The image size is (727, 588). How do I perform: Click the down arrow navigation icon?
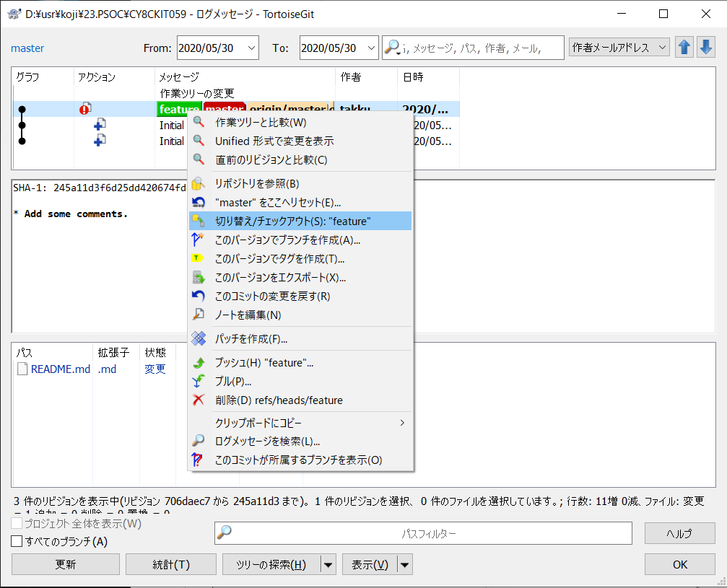(x=705, y=48)
